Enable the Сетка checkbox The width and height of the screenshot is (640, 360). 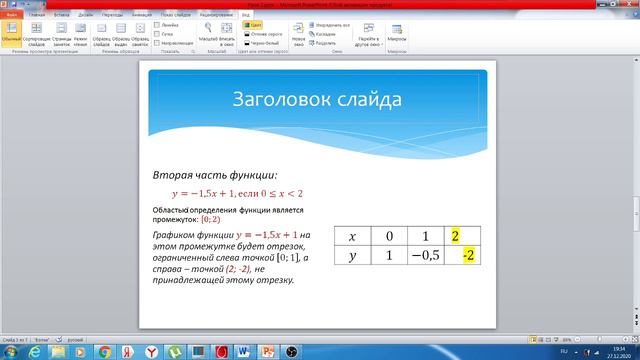click(x=157, y=34)
